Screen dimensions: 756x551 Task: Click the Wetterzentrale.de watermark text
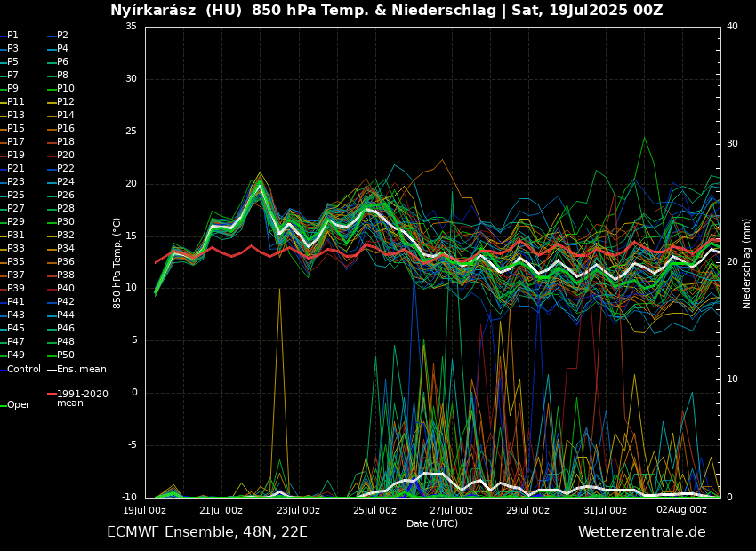coord(641,532)
